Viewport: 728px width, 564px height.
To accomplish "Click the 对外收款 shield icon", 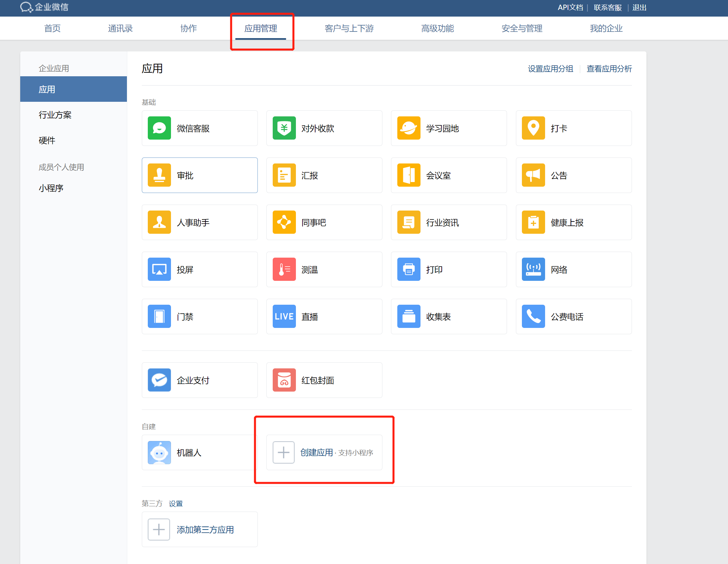I will pyautogui.click(x=284, y=128).
